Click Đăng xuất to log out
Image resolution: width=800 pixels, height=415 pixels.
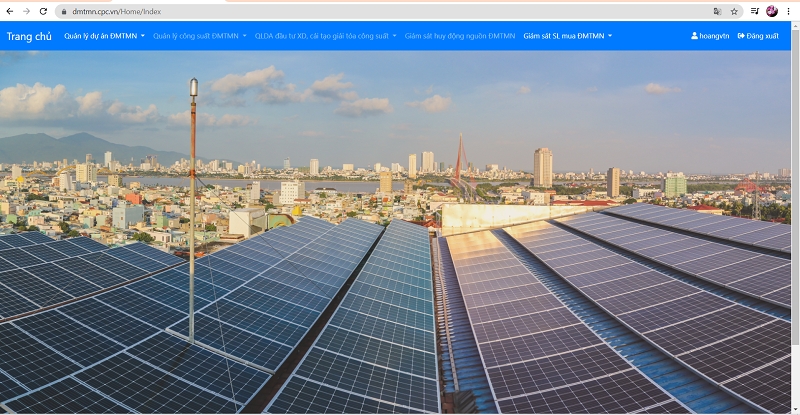point(757,36)
